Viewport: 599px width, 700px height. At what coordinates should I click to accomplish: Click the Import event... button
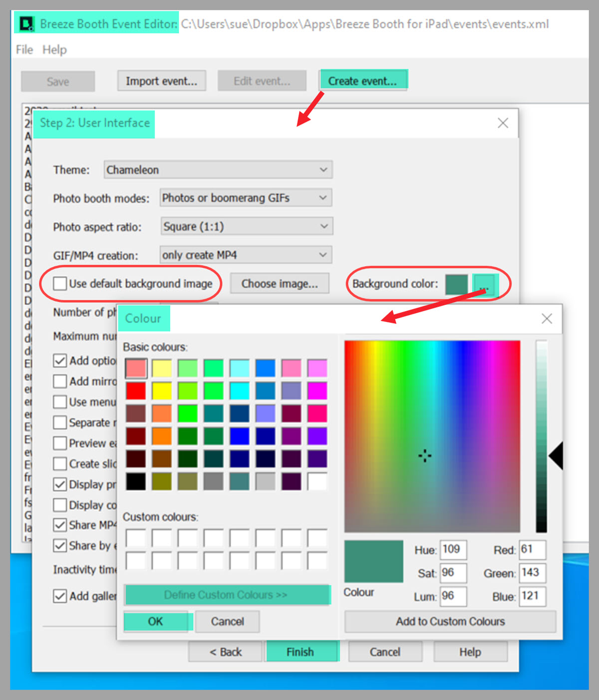pyautogui.click(x=162, y=81)
